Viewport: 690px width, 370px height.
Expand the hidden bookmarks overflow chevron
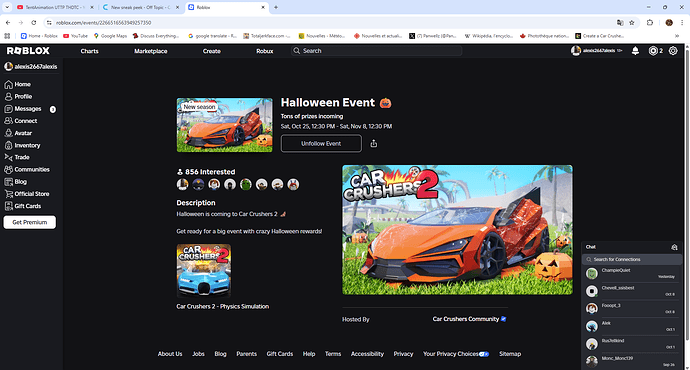pos(677,36)
